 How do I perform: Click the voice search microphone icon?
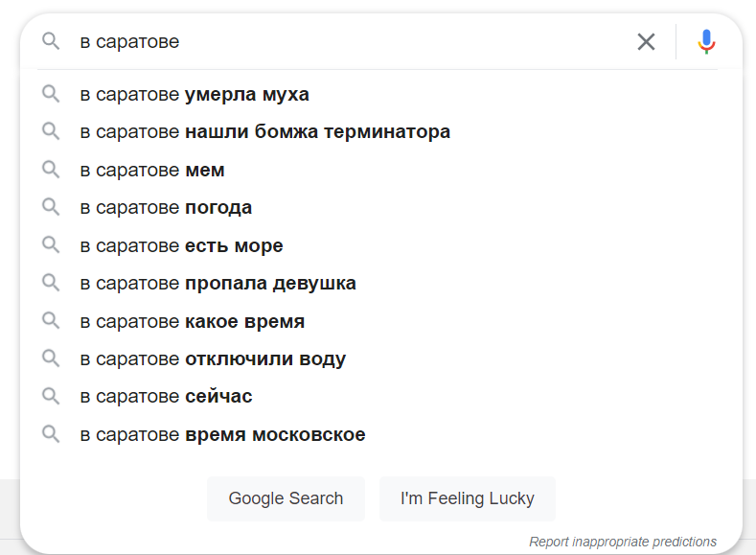tap(707, 42)
